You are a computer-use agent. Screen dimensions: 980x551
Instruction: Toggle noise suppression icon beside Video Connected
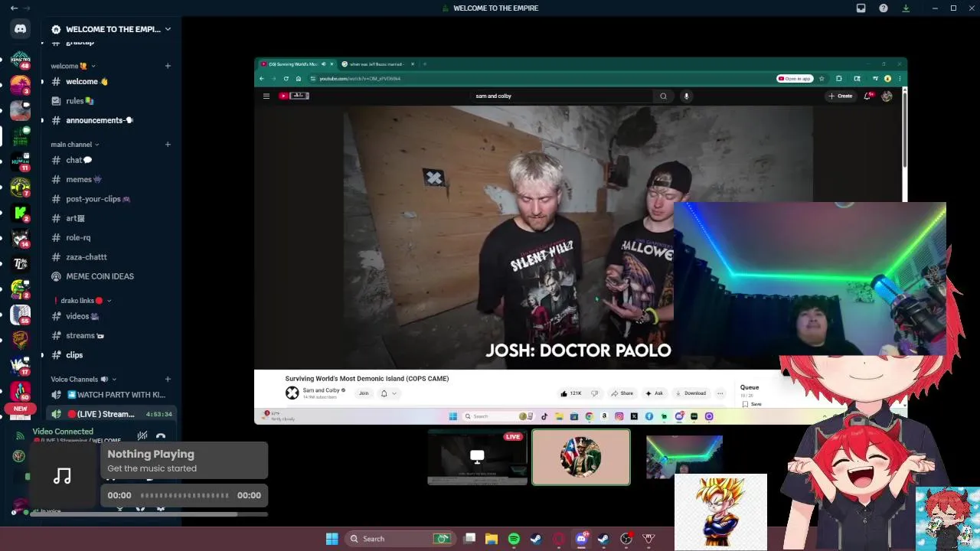click(x=142, y=436)
